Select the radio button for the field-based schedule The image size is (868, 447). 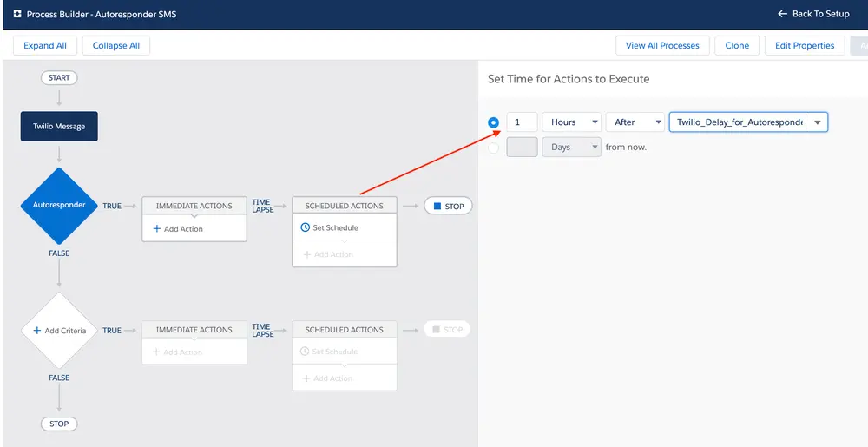(493, 122)
